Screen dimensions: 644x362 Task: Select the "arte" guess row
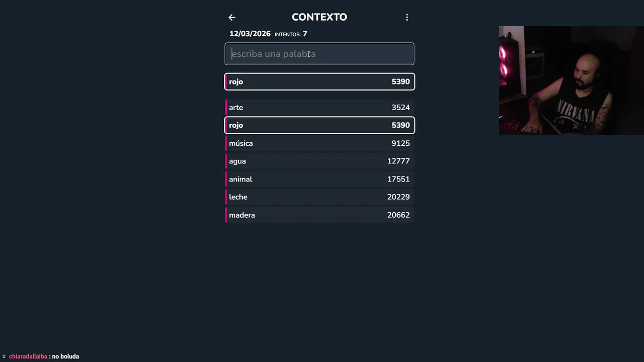pyautogui.click(x=319, y=108)
